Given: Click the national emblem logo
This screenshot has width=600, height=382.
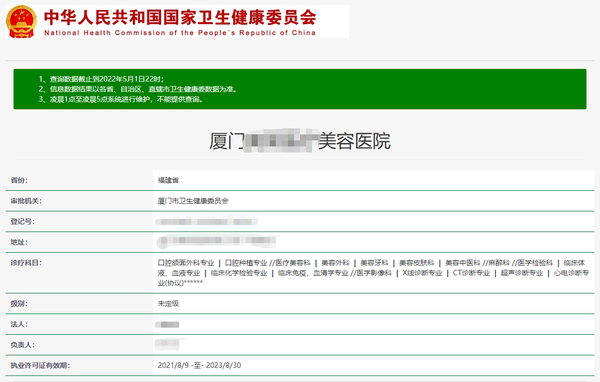Looking at the screenshot, I should [x=21, y=21].
